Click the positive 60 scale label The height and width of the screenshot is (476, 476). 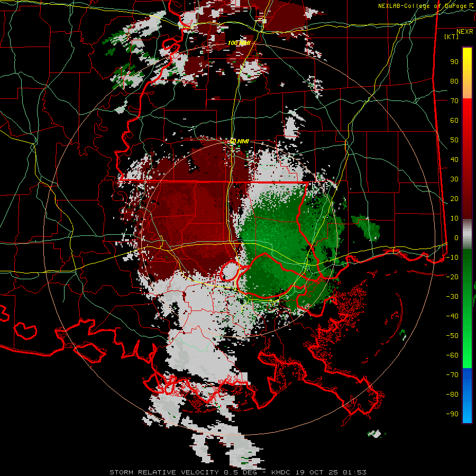click(454, 120)
